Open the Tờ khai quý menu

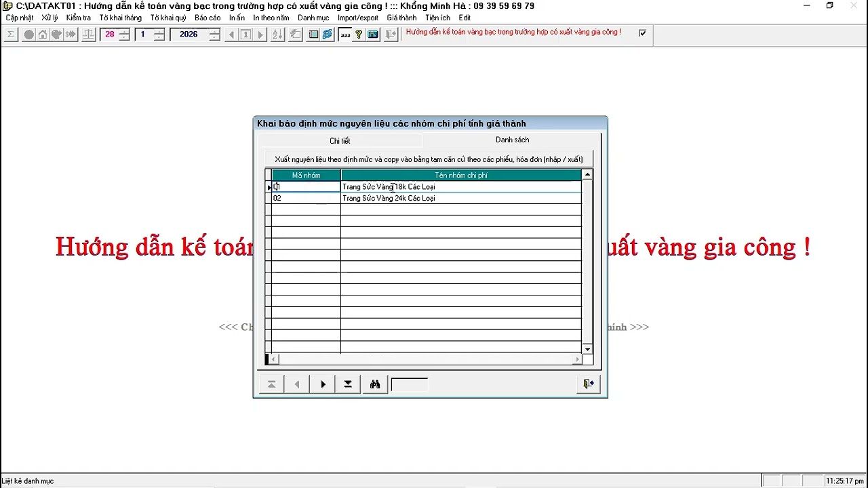[x=168, y=18]
